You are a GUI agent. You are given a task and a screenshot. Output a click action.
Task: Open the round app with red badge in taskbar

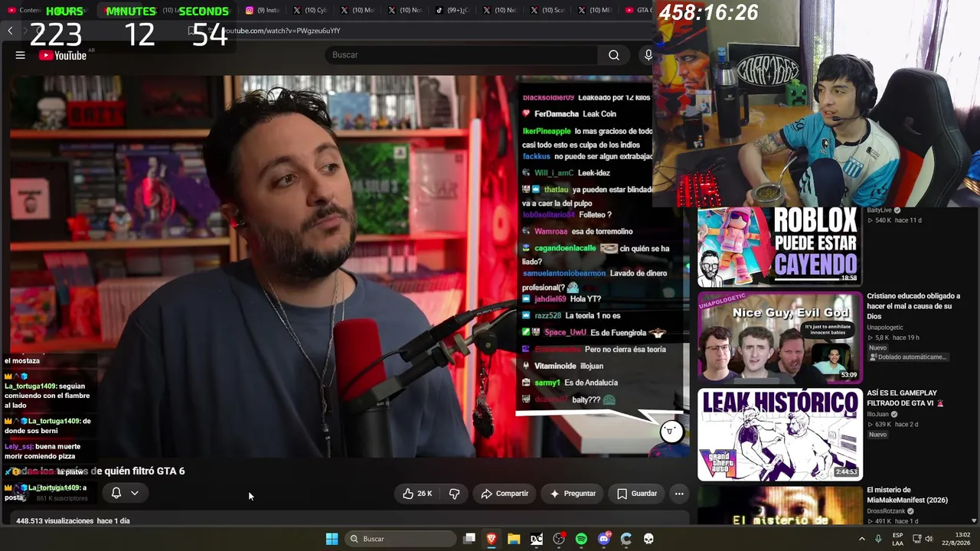click(x=559, y=539)
